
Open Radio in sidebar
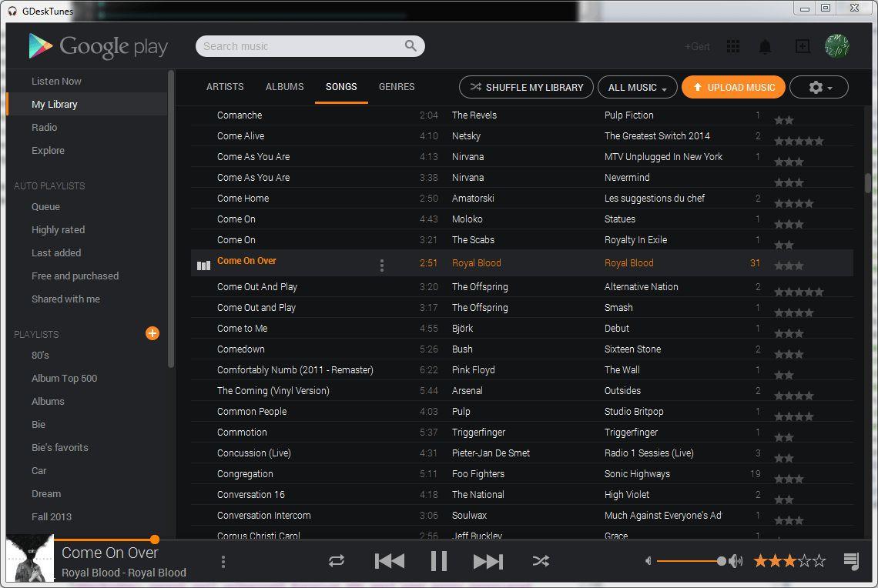click(44, 128)
